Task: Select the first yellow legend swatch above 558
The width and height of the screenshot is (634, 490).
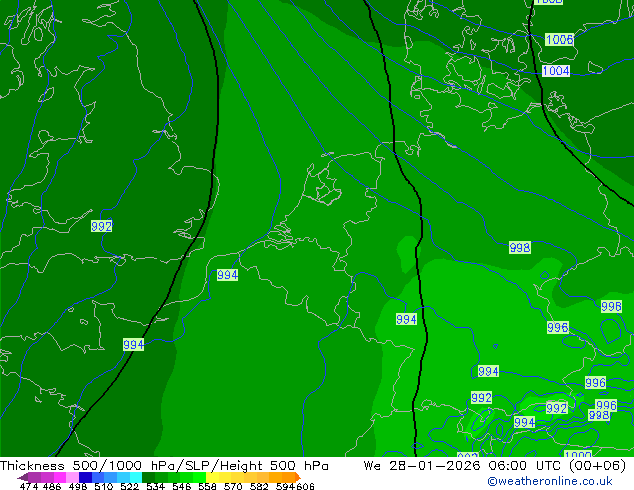Action: (212, 477)
